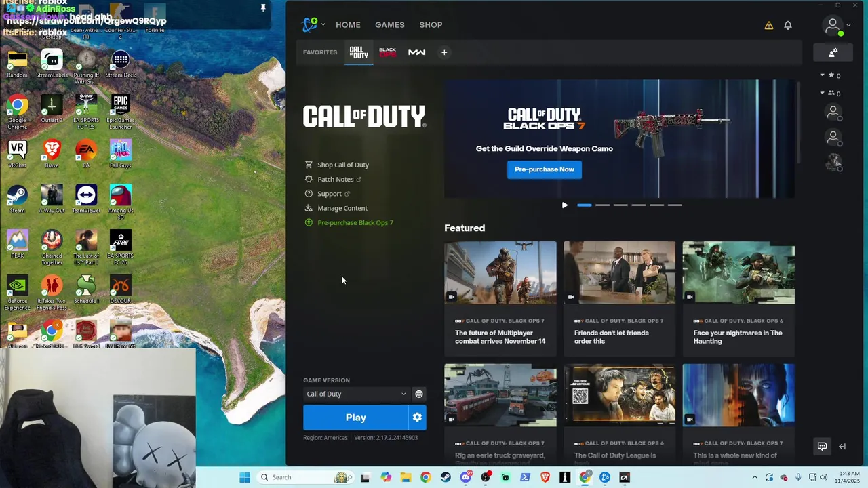The width and height of the screenshot is (868, 488).
Task: Select the VRChat desktop icon
Action: point(18,154)
